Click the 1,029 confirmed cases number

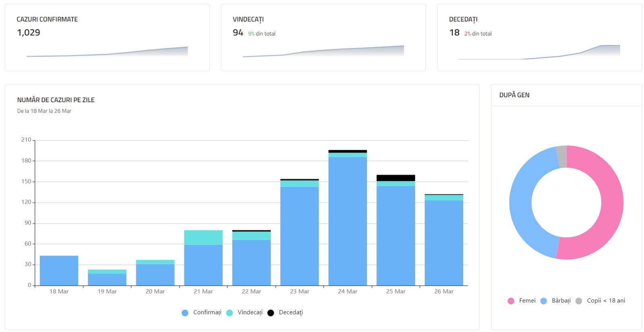(29, 33)
